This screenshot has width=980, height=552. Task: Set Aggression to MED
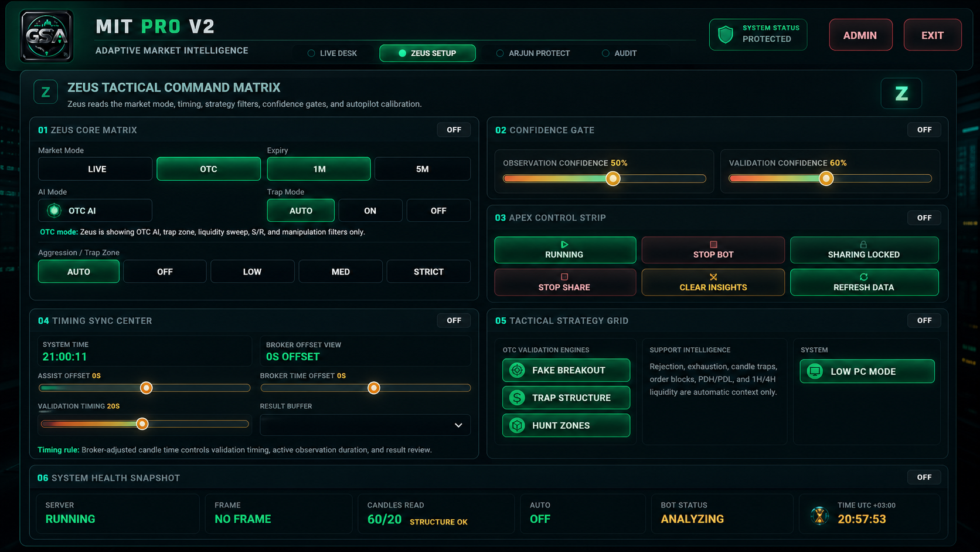point(341,272)
